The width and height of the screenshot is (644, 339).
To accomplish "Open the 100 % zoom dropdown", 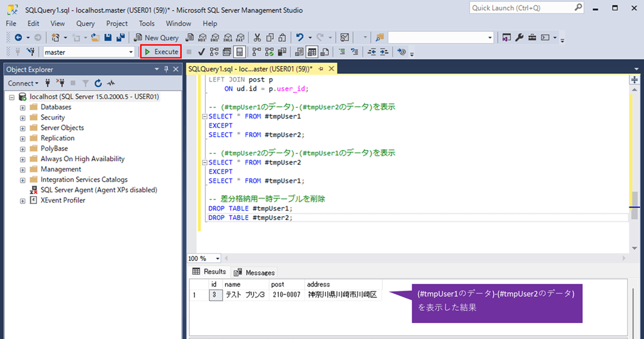I will [217, 259].
